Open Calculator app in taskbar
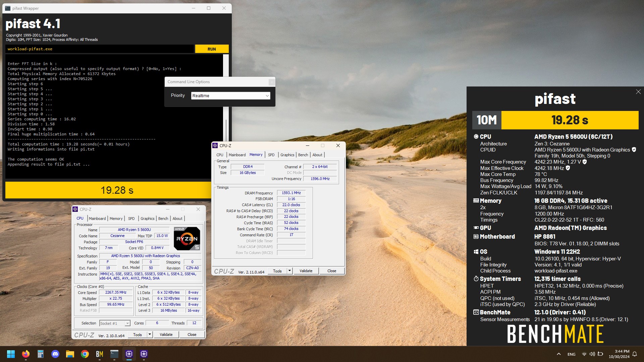Screen dimensions: 644x362 (40, 354)
